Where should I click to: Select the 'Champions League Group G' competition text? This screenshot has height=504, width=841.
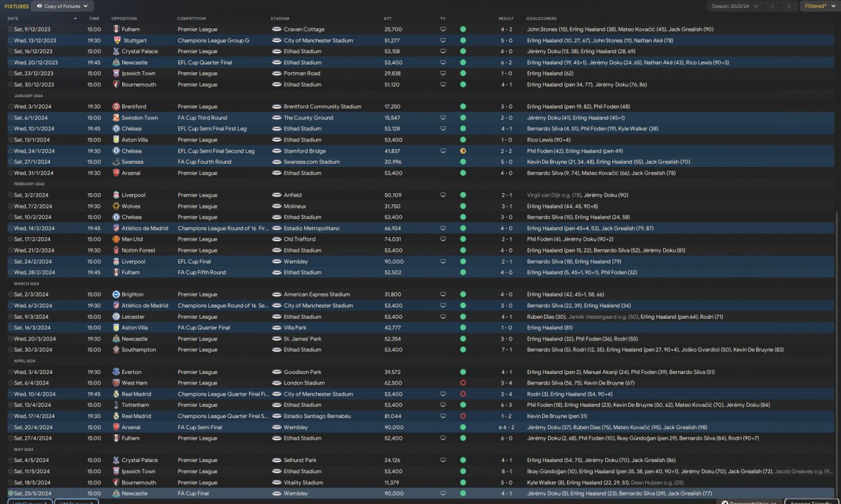pyautogui.click(x=214, y=41)
